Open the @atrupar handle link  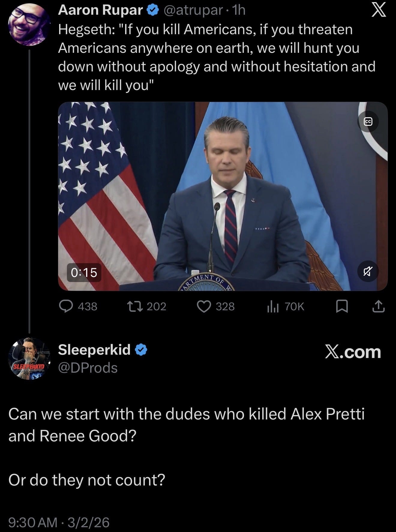tap(193, 11)
